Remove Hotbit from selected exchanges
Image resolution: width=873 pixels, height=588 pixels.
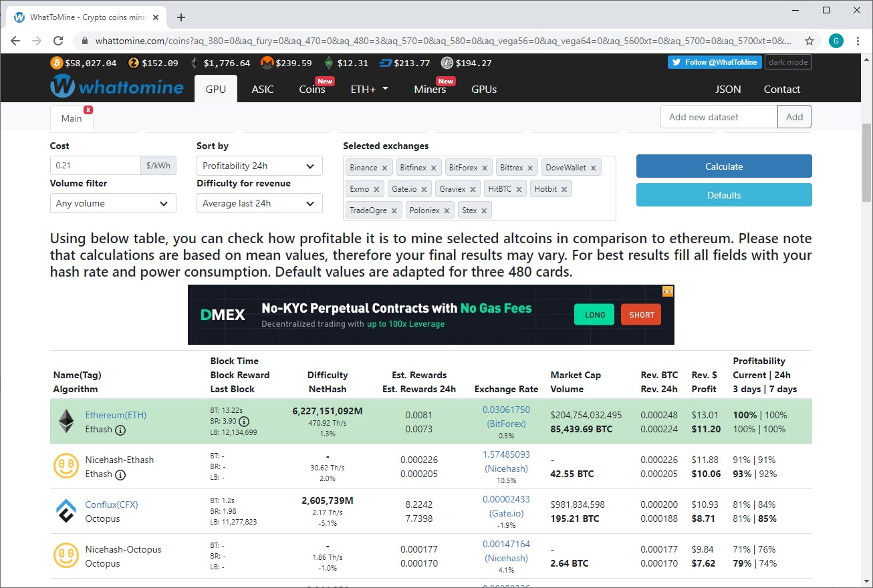coord(564,189)
